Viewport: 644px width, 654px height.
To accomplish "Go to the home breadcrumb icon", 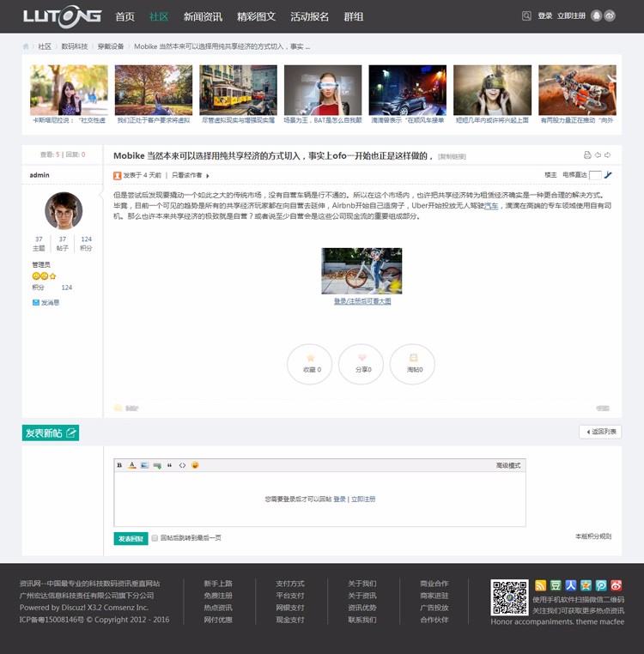I will tap(26, 46).
